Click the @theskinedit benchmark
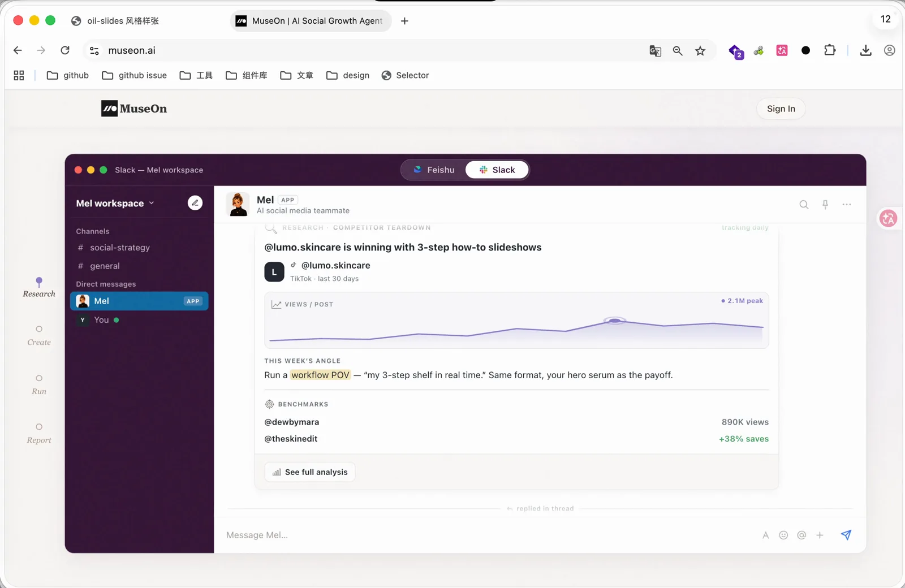This screenshot has width=905, height=588. [291, 439]
